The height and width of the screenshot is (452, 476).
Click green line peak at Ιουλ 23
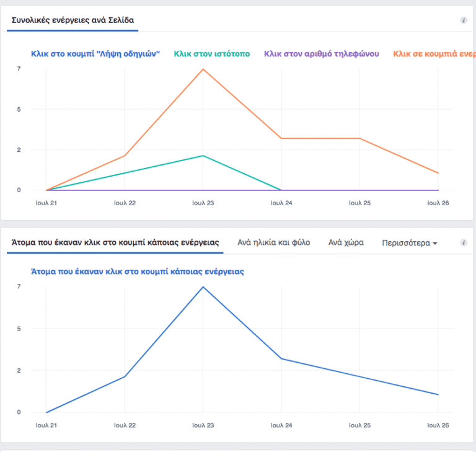[x=203, y=156]
